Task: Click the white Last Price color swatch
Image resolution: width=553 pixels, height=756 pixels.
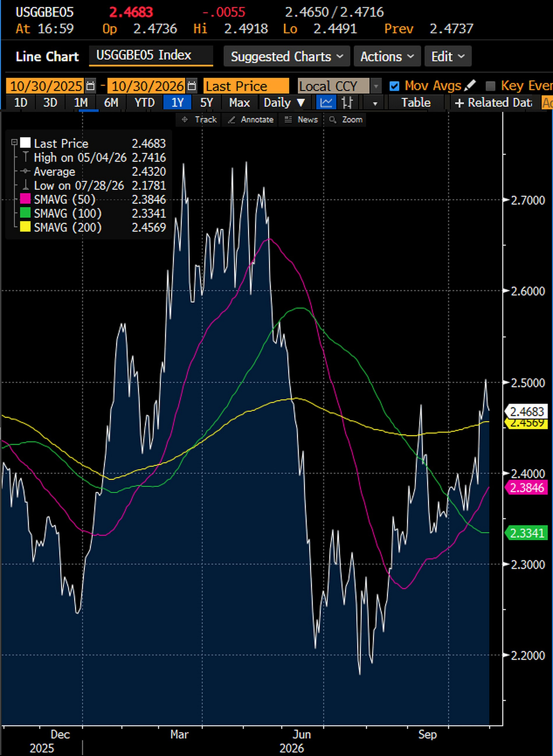Action: [25, 142]
